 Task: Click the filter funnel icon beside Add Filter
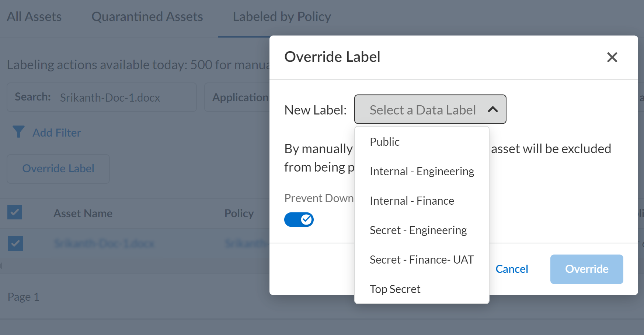[18, 132]
